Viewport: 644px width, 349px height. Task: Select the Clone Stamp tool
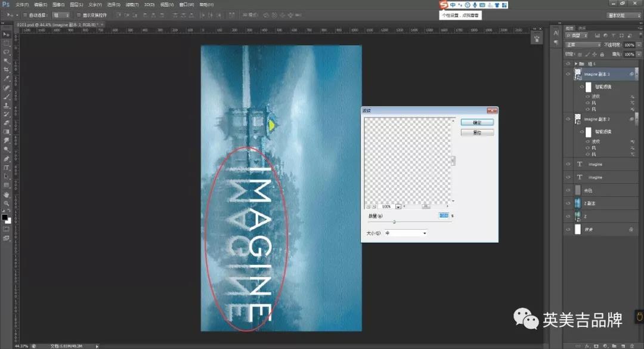click(x=6, y=105)
